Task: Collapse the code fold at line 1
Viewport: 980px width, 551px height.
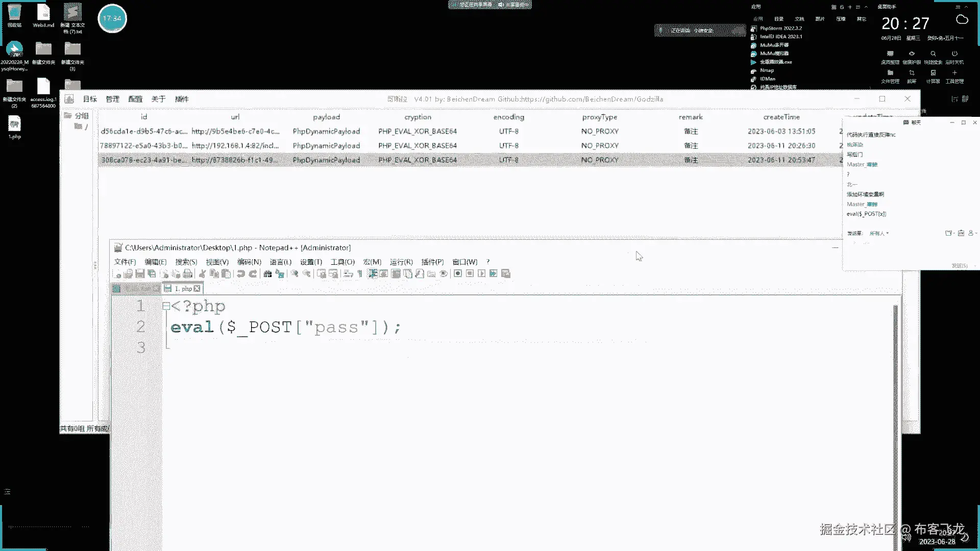Action: pos(166,306)
